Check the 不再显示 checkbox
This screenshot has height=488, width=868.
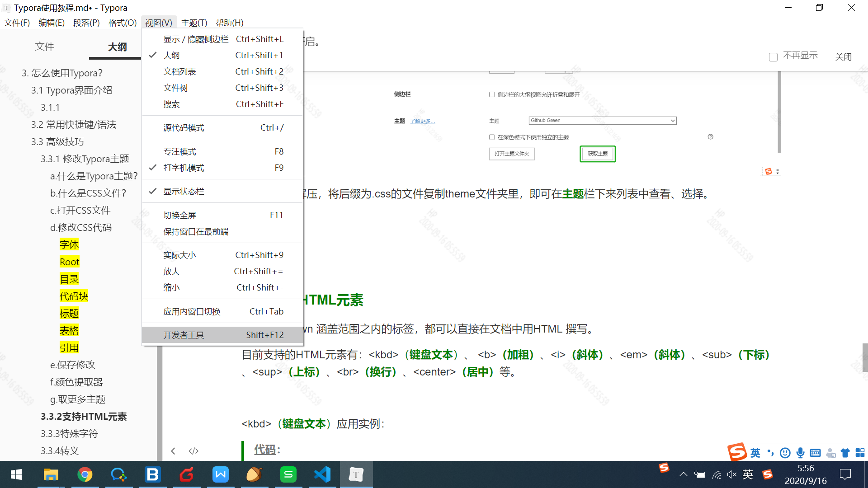[x=773, y=57]
